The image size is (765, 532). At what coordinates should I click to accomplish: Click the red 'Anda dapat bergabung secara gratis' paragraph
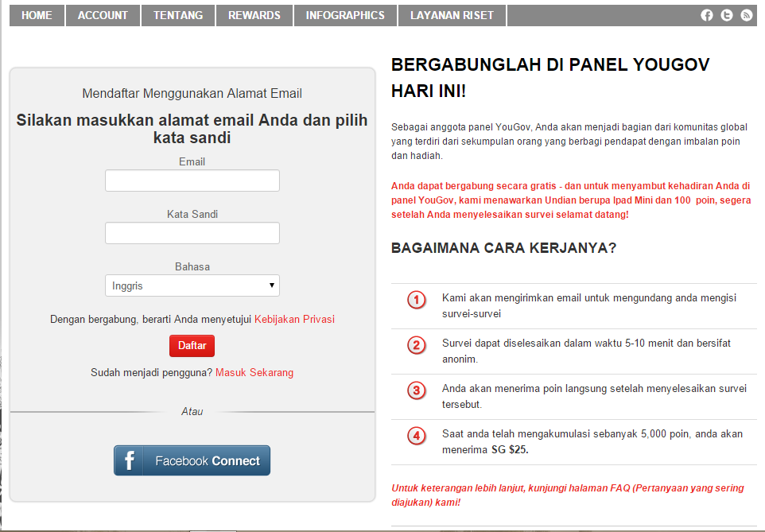coord(571,200)
